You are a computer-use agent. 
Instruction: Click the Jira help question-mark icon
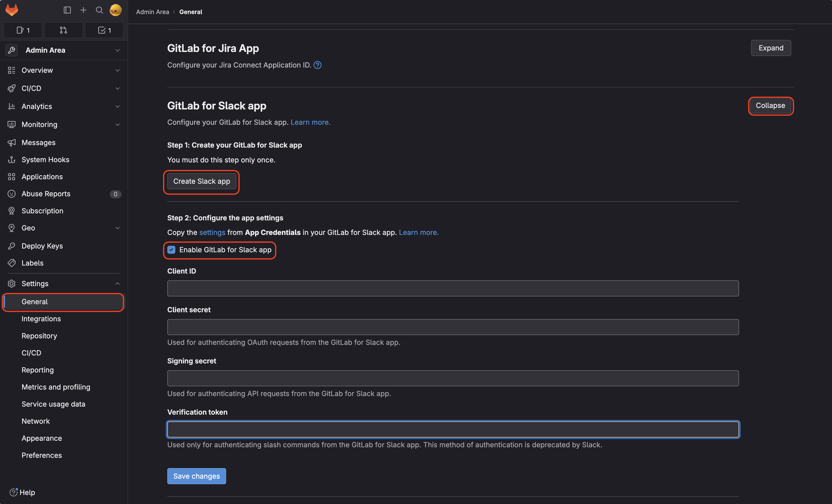[318, 65]
